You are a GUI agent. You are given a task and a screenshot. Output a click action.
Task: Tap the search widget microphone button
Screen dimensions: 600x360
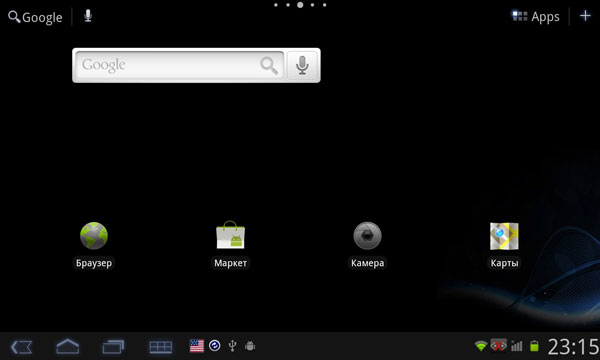pyautogui.click(x=302, y=65)
